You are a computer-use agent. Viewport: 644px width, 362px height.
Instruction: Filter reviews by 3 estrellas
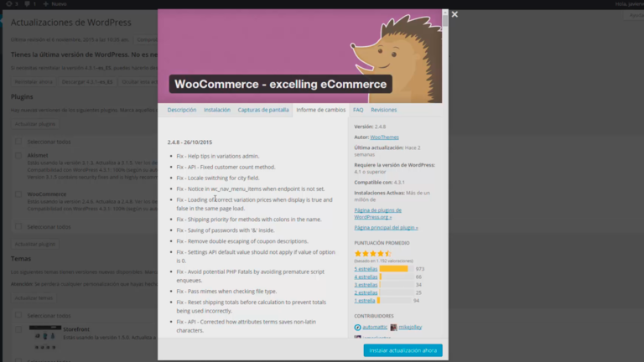coord(366,285)
